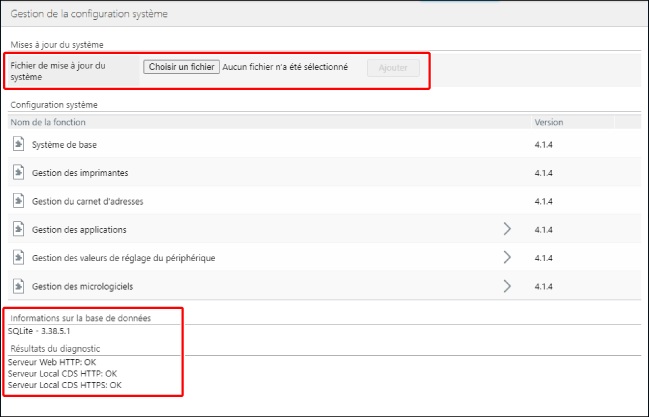
Task: Click the Version column header
Action: 549,122
